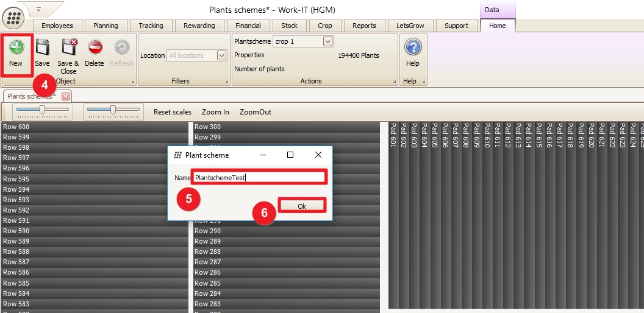Viewport: 644px width, 313px height.
Task: Click the Name field in Plant scheme dialog
Action: (260, 178)
